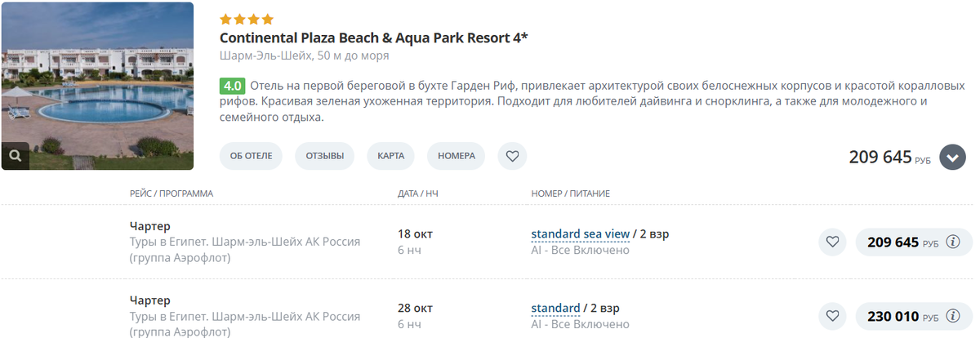Collapse the hotel offers with chevron button
Viewport: 980px width, 338px height.
click(x=952, y=157)
